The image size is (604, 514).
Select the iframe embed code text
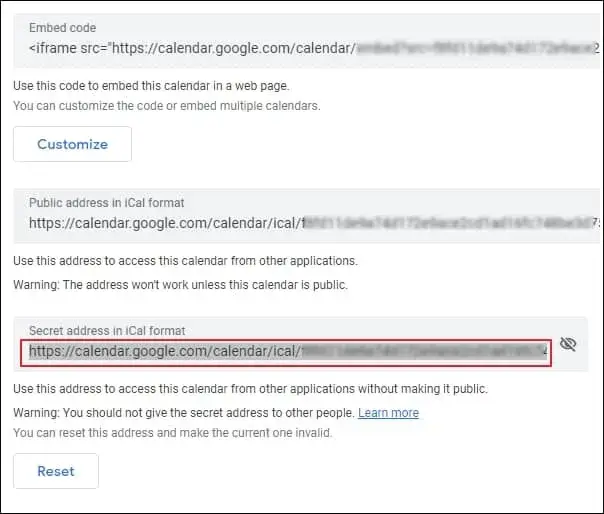click(314, 48)
